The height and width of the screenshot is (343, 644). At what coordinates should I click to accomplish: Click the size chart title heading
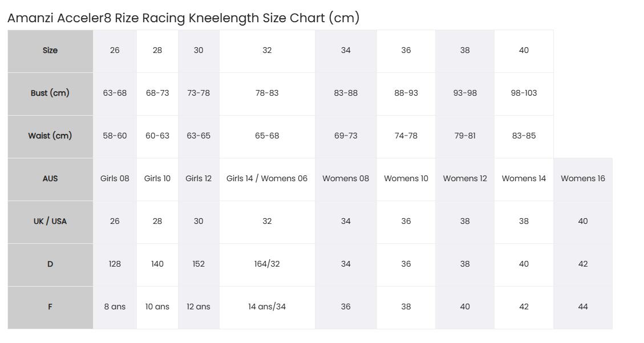pos(184,18)
